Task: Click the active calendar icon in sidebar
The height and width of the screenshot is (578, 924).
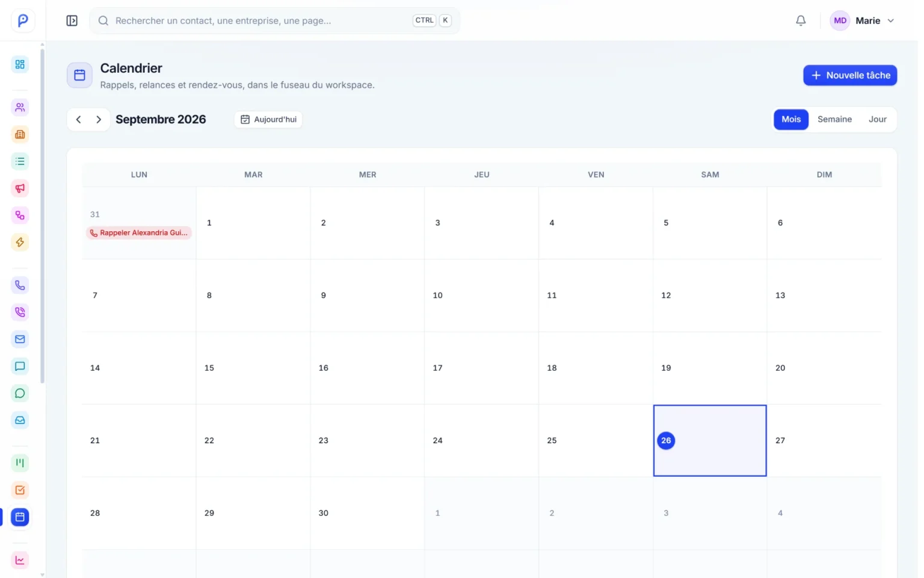Action: 20,517
